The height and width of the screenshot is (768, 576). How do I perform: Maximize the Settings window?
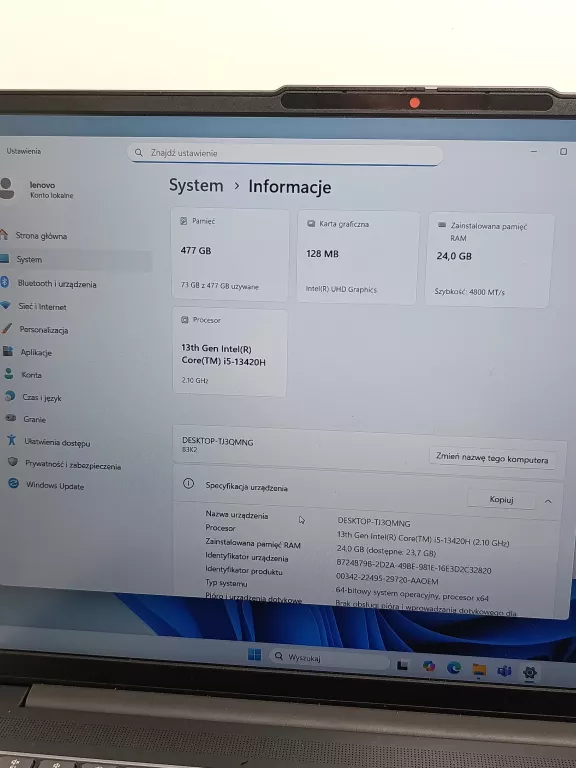(x=563, y=151)
